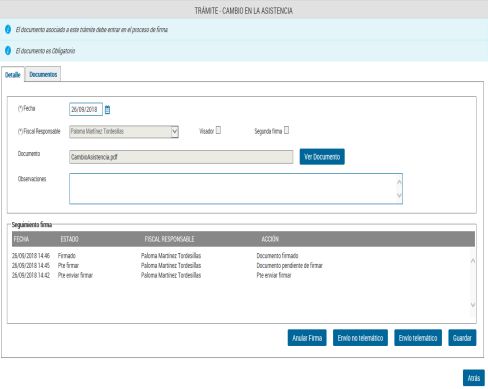This screenshot has height=389, width=488.
Task: Switch to the Detalle tab
Action: click(13, 75)
